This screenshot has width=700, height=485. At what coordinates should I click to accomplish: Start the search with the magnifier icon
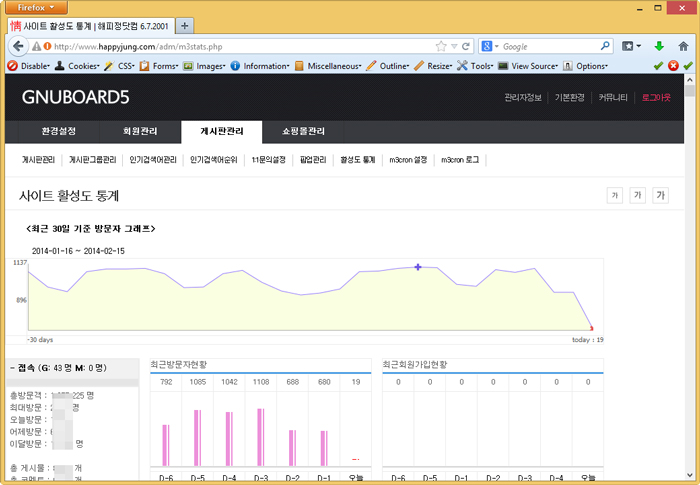coord(605,46)
